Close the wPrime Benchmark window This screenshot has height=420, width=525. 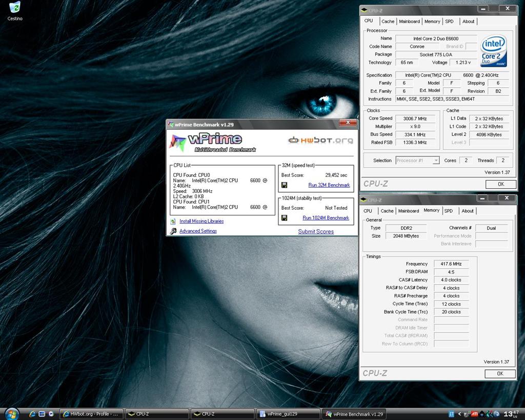(348, 123)
